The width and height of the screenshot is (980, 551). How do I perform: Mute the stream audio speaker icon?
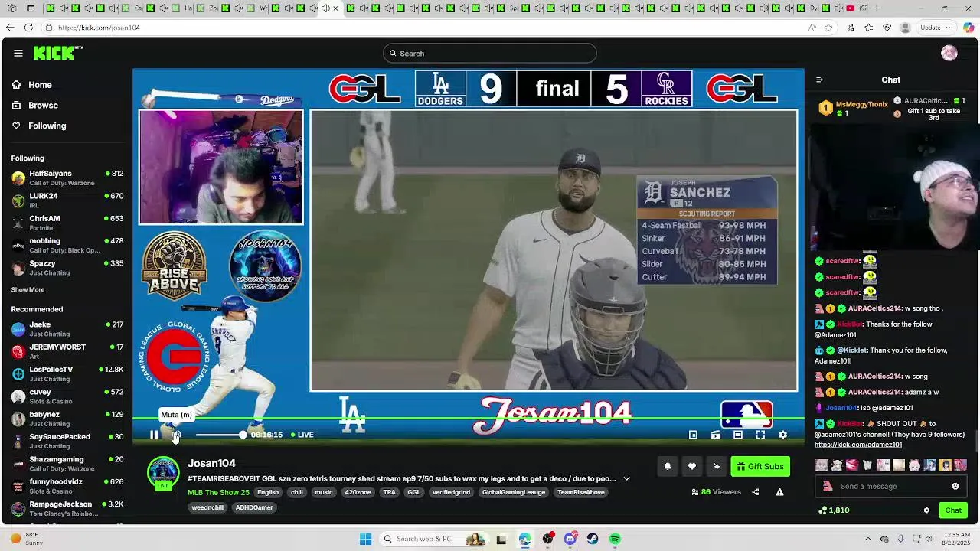point(176,435)
